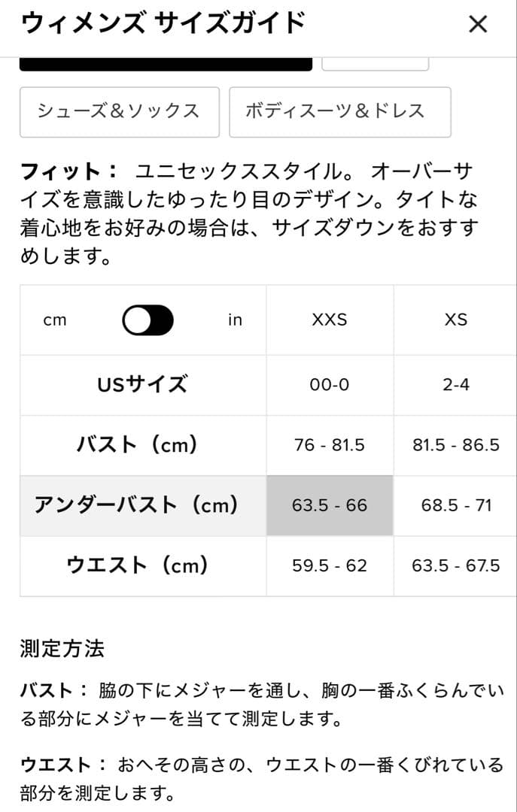Tap the XXS USサイズ value 00-0
The image size is (517, 812).
tap(328, 384)
